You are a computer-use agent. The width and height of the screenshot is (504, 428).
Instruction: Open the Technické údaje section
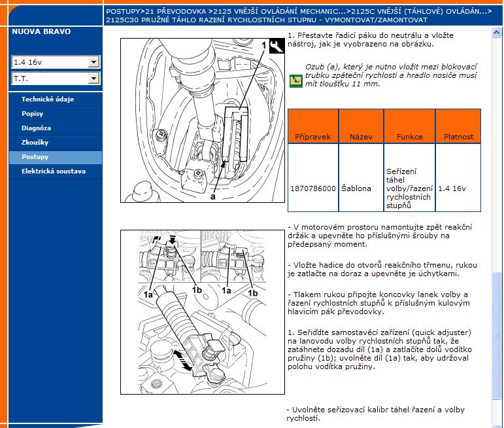48,99
